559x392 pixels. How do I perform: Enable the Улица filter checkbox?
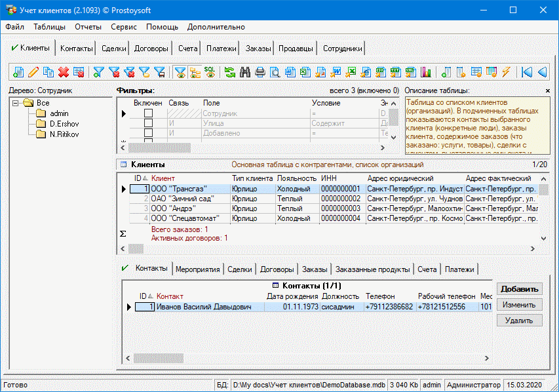pos(148,123)
